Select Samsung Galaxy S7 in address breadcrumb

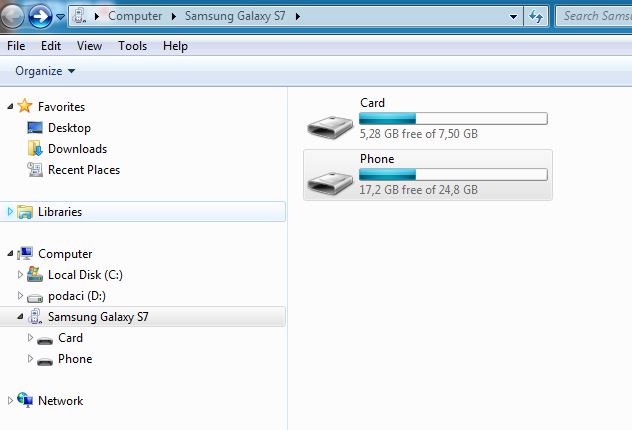tap(235, 16)
